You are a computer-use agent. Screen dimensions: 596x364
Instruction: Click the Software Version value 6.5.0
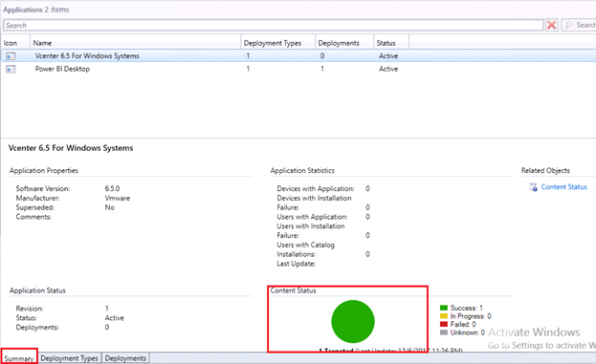(x=112, y=188)
